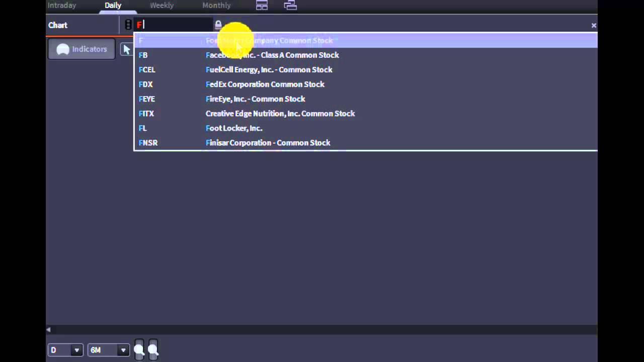Switch to the Intraday tab
Screen dimensions: 644x362
click(62, 6)
